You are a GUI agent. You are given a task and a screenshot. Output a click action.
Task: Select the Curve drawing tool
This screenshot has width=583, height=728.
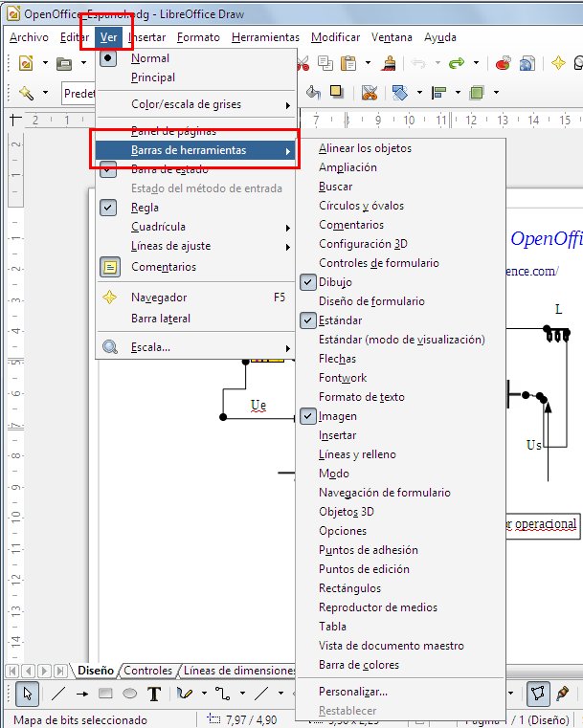[185, 694]
